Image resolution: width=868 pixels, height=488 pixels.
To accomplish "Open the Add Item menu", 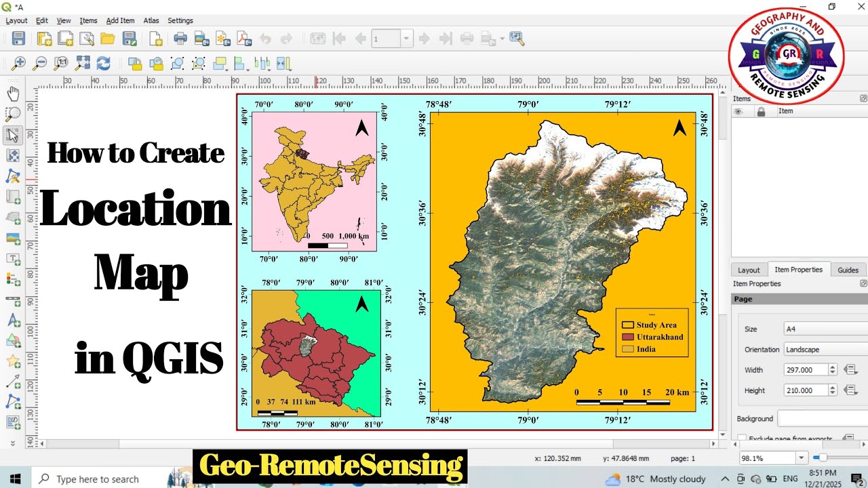I will [120, 20].
